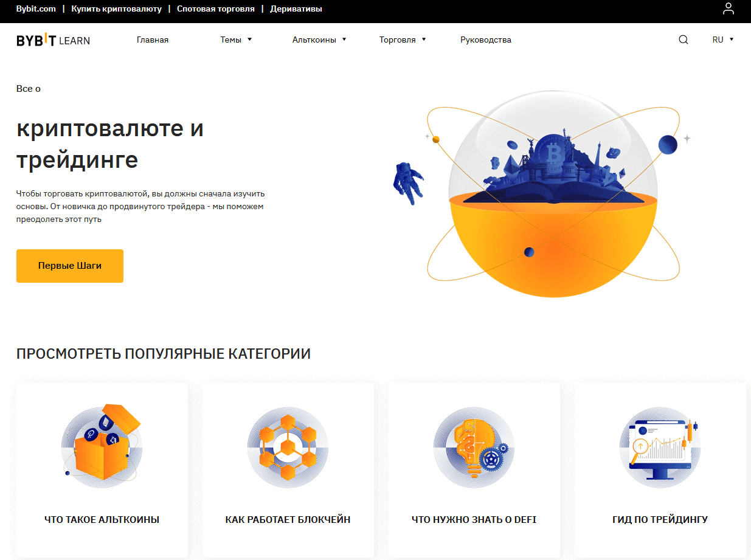The height and width of the screenshot is (560, 751).
Task: Select the ЧТО ТАКОЕ АЛЬТКОИНЫ card title
Action: click(x=102, y=520)
